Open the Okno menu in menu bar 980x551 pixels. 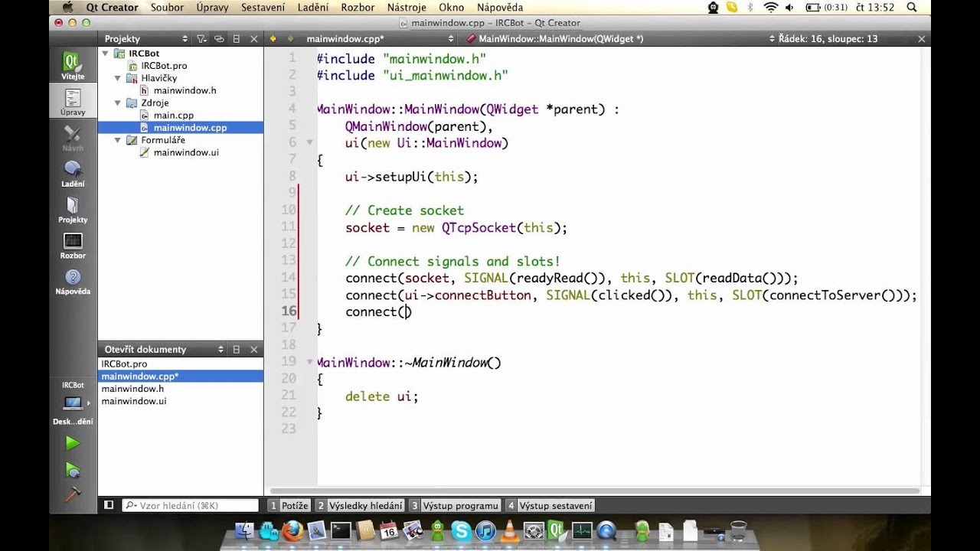(x=451, y=8)
